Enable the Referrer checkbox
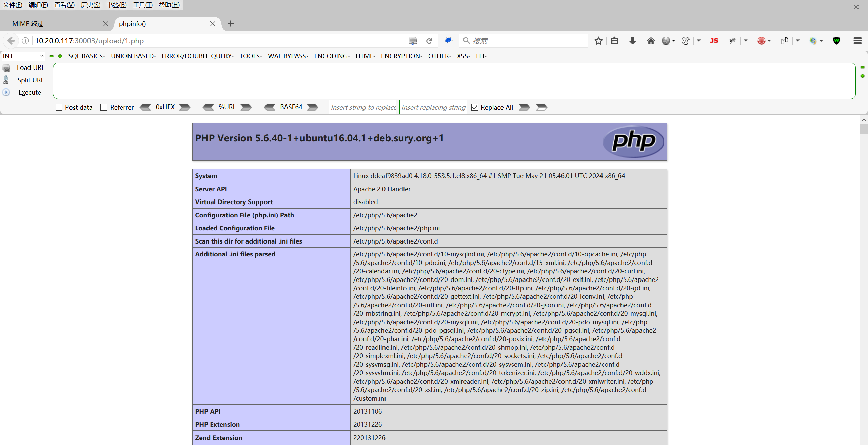Viewport: 868px width, 445px height. tap(104, 107)
